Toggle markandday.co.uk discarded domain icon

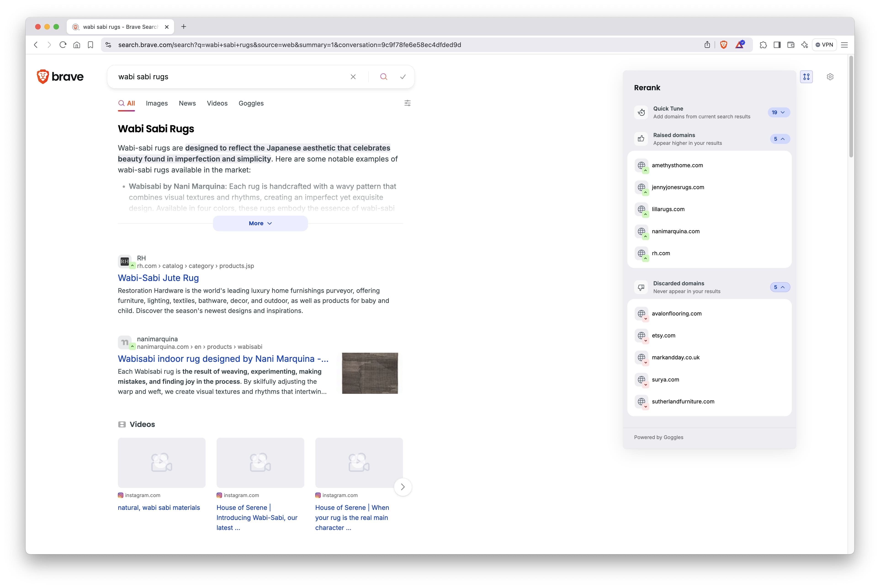click(x=641, y=358)
